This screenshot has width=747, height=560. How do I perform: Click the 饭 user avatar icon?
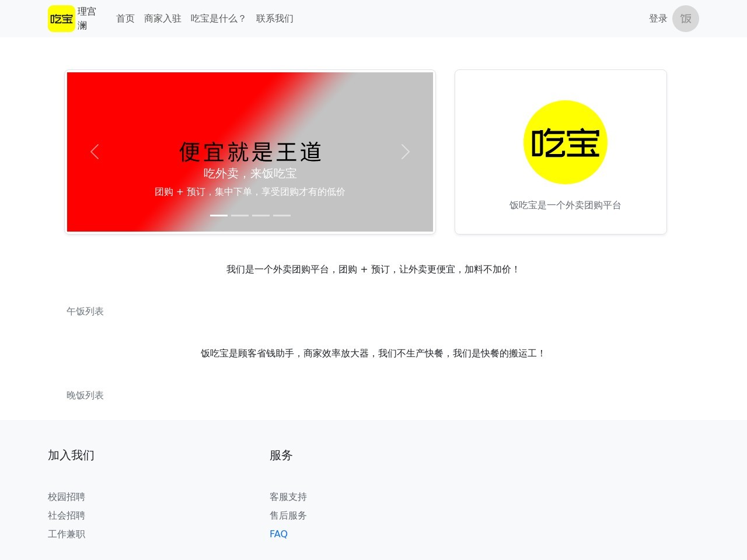(x=686, y=19)
